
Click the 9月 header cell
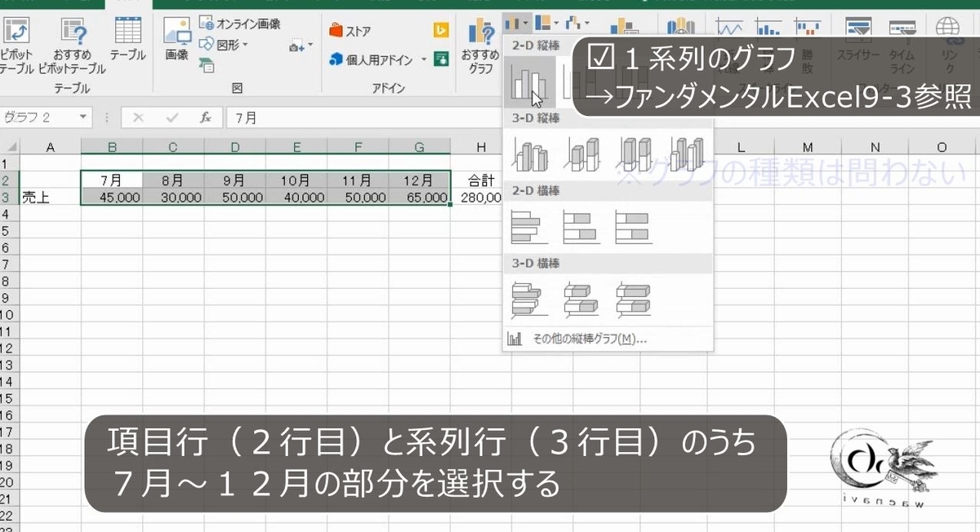[235, 180]
